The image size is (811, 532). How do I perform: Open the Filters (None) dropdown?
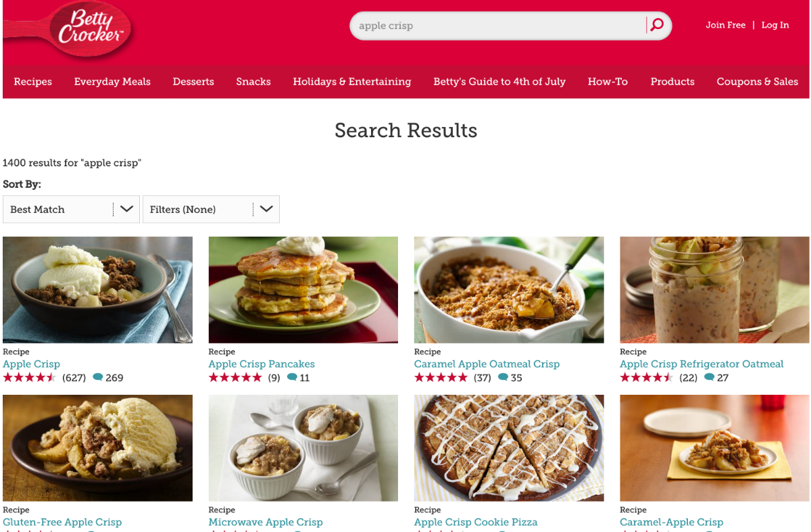point(211,210)
